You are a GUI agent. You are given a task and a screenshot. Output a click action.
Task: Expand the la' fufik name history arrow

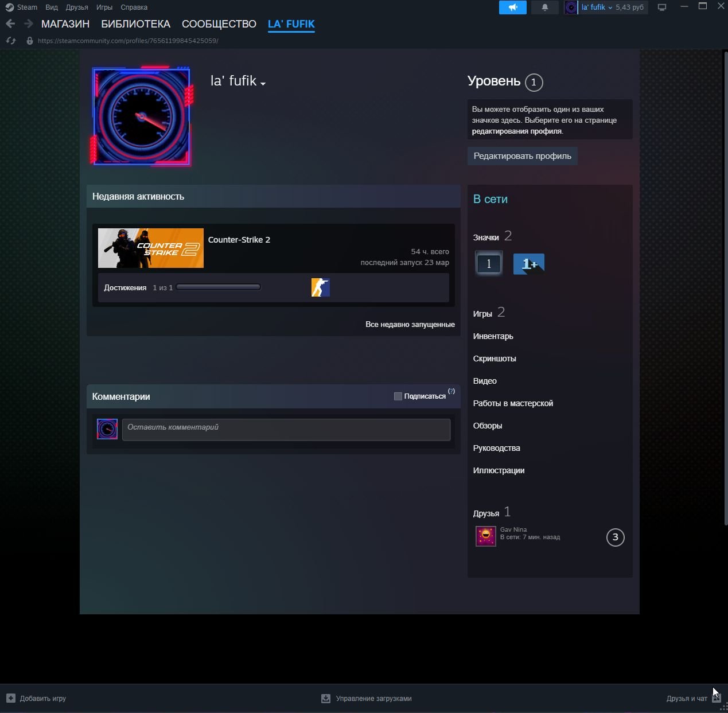tap(263, 84)
